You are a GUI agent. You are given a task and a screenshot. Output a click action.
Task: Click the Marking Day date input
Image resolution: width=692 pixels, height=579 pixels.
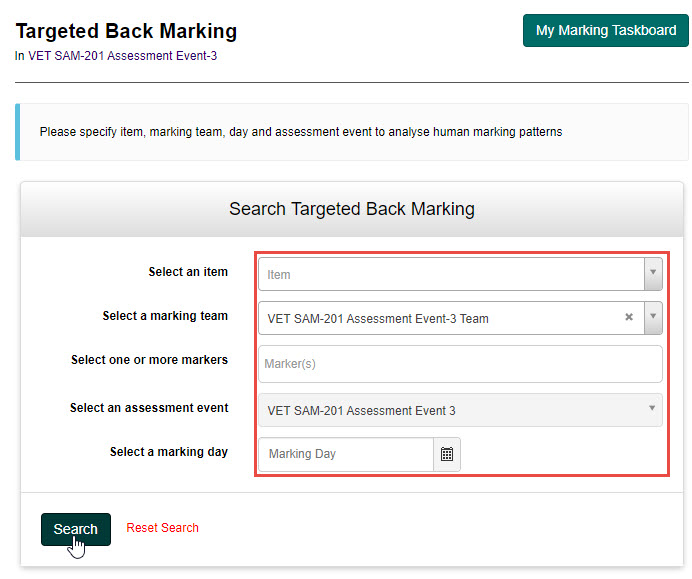(346, 454)
